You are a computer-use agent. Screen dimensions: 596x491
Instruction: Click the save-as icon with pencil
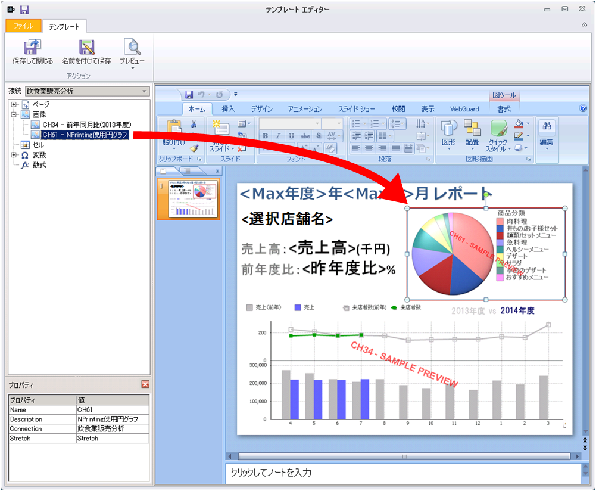87,47
